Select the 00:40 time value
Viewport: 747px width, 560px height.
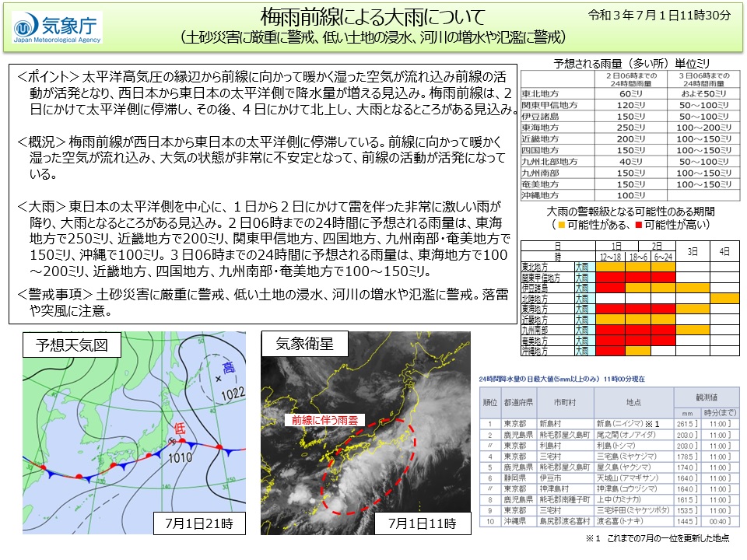point(719,521)
